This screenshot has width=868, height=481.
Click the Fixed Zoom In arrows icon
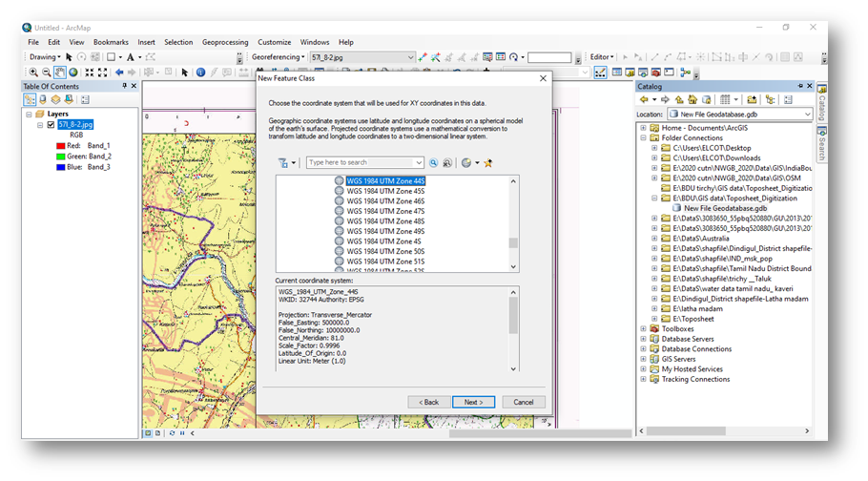coord(89,73)
